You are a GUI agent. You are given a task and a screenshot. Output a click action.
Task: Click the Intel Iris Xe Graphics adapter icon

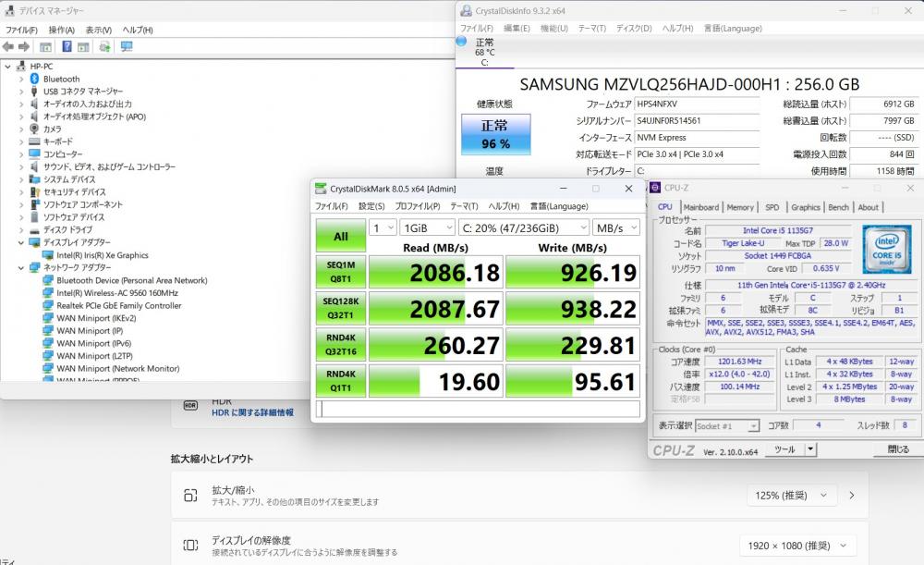pyautogui.click(x=48, y=255)
